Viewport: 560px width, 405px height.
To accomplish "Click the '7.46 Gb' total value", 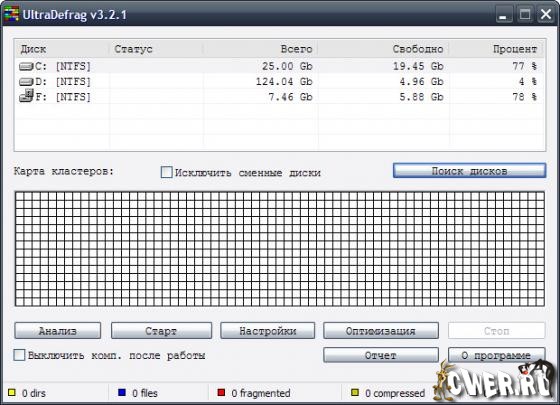I will [x=290, y=97].
